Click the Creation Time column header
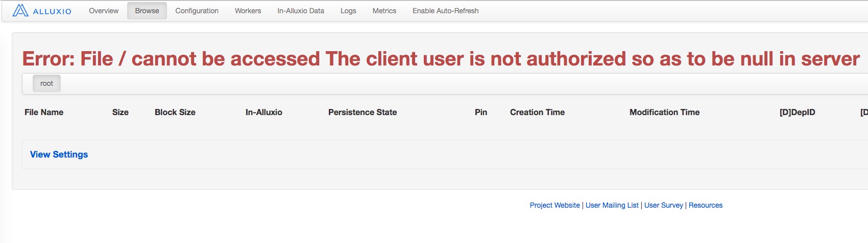868x243 pixels. [x=537, y=112]
